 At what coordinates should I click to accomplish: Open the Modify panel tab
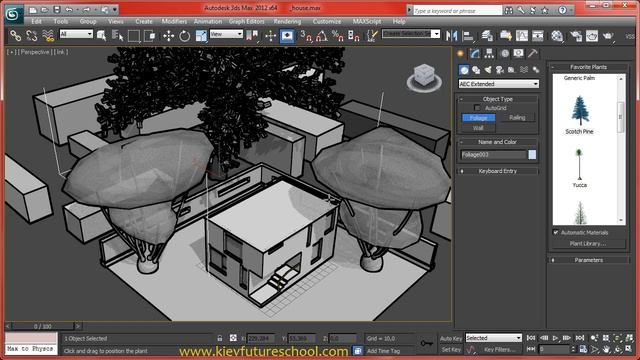click(x=475, y=53)
